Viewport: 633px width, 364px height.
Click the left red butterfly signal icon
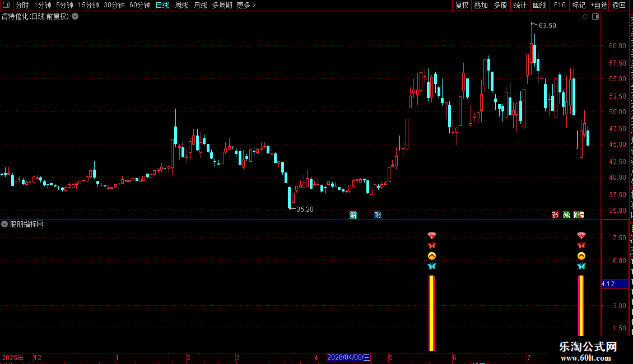coord(431,245)
